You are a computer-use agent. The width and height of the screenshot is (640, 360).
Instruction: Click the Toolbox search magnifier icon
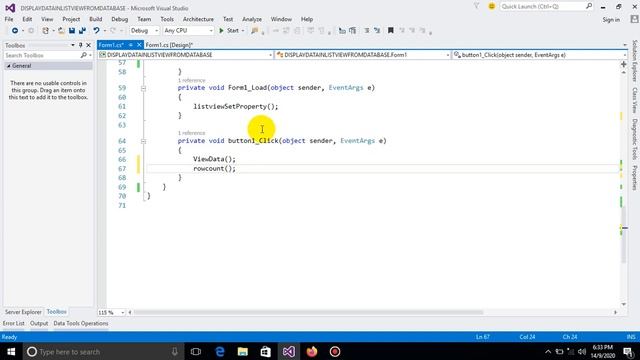(x=83, y=55)
